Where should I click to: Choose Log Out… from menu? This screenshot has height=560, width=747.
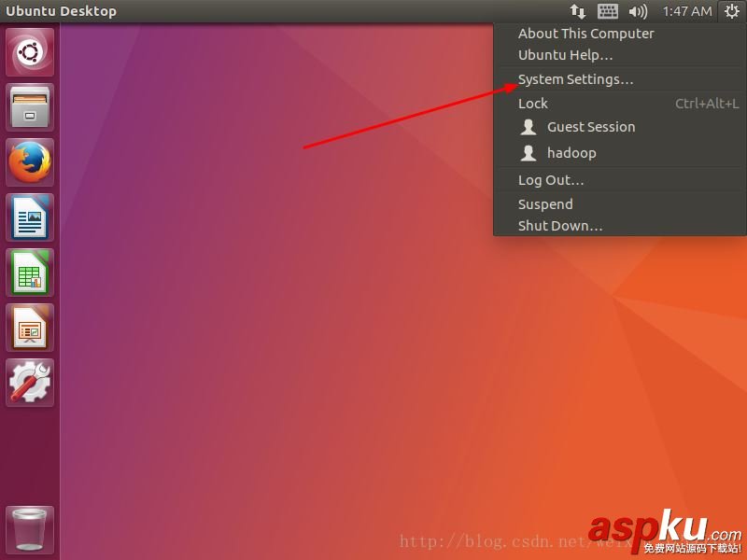[x=620, y=180]
